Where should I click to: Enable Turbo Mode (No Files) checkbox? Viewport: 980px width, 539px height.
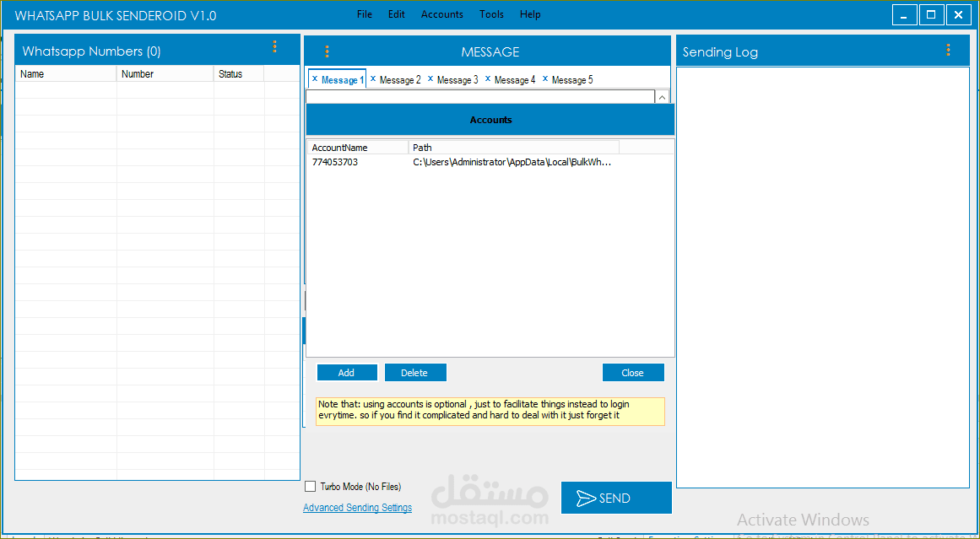pos(310,486)
